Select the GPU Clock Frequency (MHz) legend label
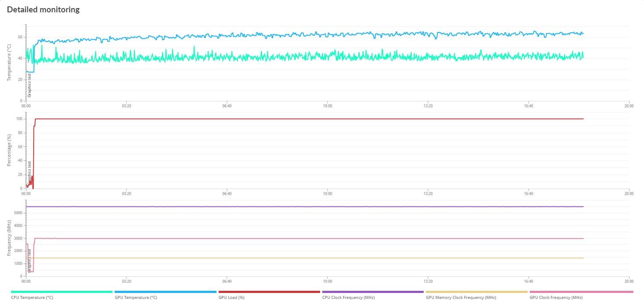This screenshot has height=307, width=644. [x=556, y=298]
